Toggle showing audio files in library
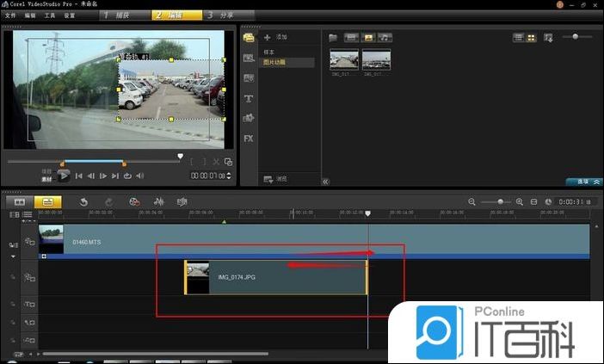Image resolution: width=604 pixels, height=364 pixels. (x=385, y=38)
